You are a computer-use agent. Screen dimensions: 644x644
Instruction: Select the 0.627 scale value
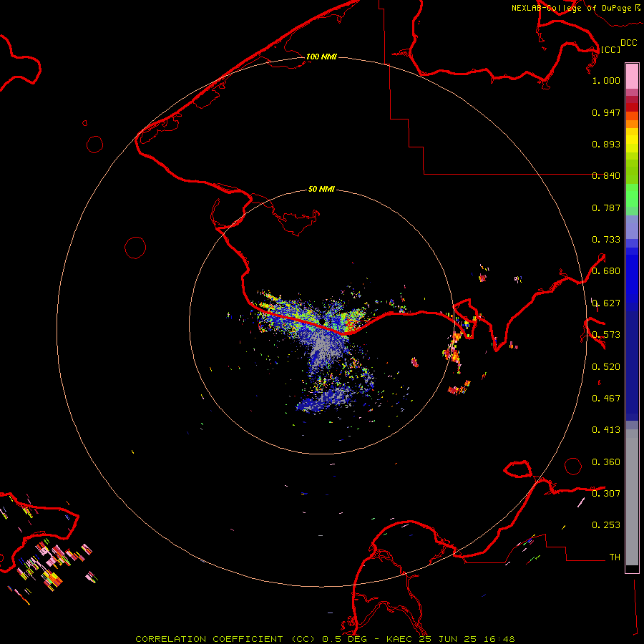coord(606,303)
